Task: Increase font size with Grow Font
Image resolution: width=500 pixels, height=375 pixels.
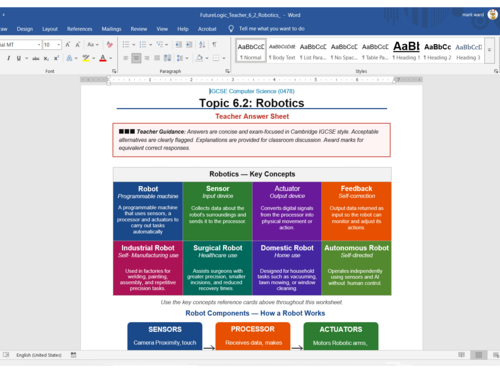Action: (x=68, y=45)
